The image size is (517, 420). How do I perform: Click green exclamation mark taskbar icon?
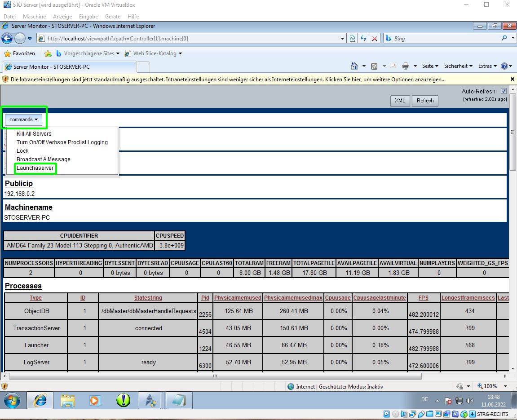tap(124, 401)
